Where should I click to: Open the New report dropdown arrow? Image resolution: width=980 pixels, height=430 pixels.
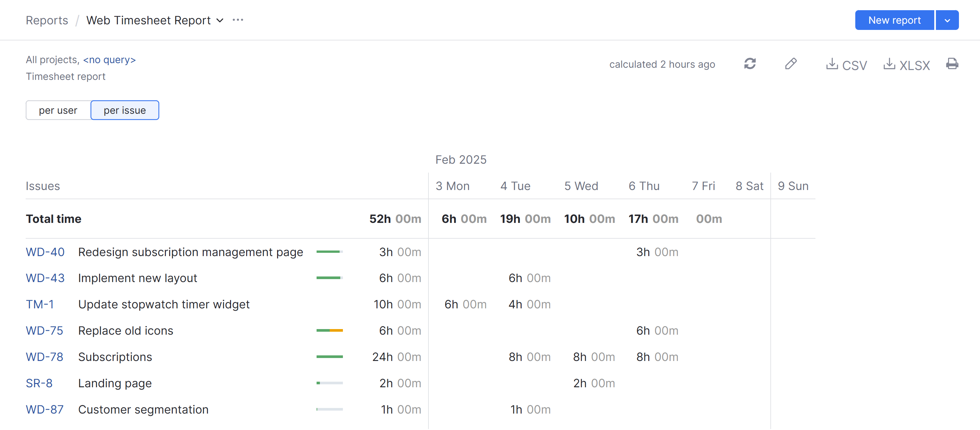click(x=947, y=20)
